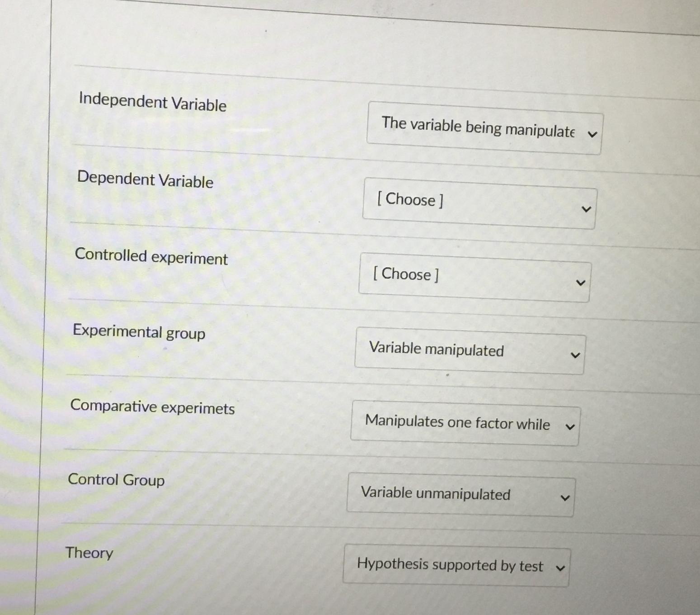
Task: Click the chevron beside 'Manipulates one factor while'
Action: 570,426
